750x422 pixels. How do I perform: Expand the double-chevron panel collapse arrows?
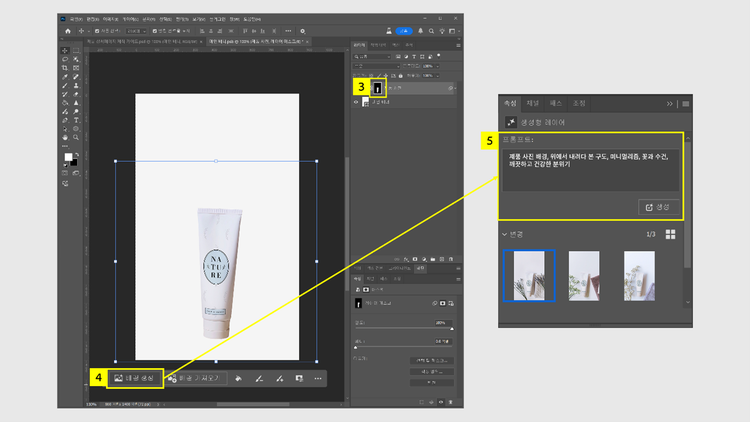coord(670,103)
